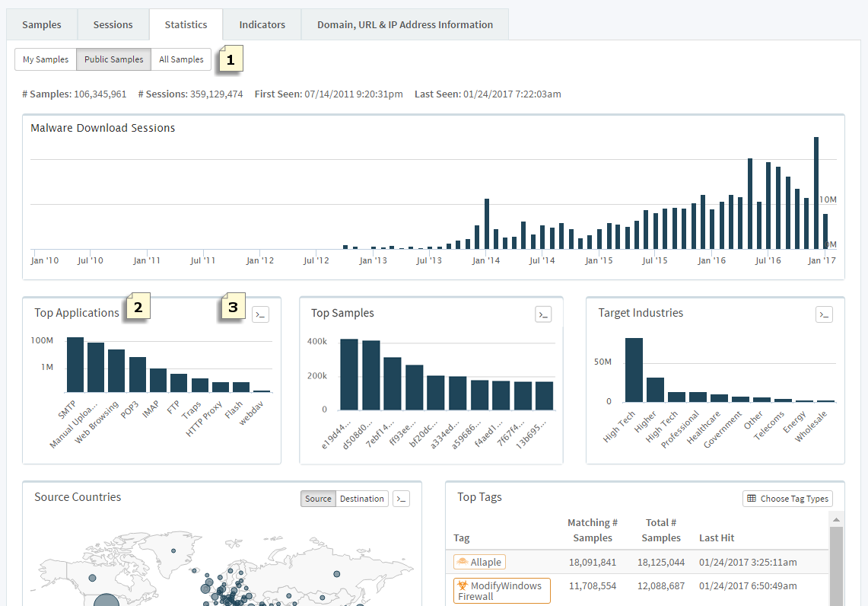Click the ModifyWindowsFirewall tag biohazard icon
The image size is (868, 606).
pos(462,586)
